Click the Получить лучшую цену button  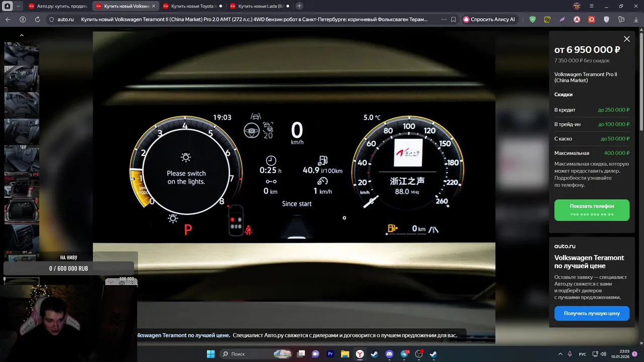pos(592,313)
